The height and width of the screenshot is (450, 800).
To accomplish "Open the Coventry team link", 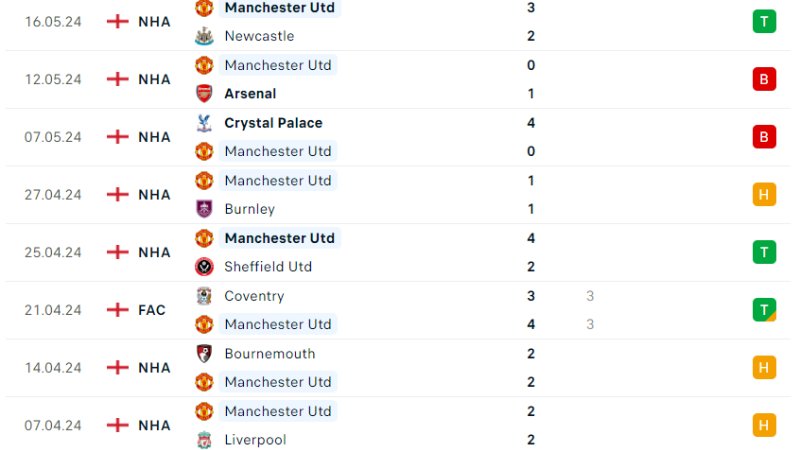I will (x=254, y=296).
